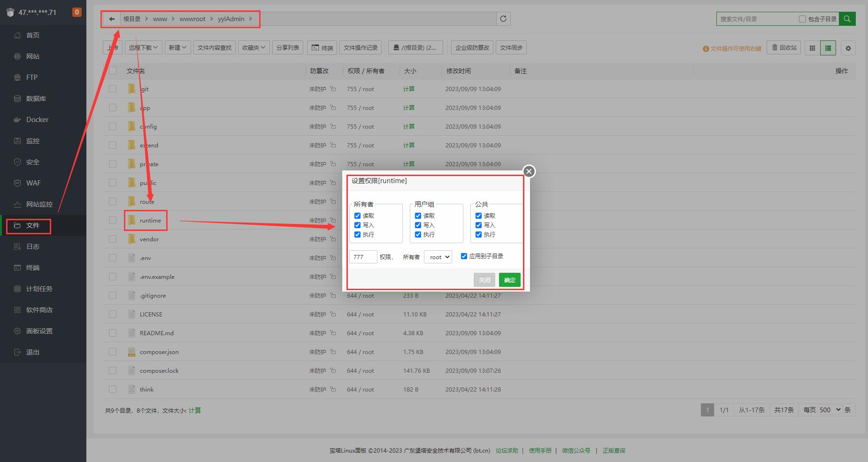Click the back arrow in path bar
The image size is (868, 462).
(x=111, y=19)
